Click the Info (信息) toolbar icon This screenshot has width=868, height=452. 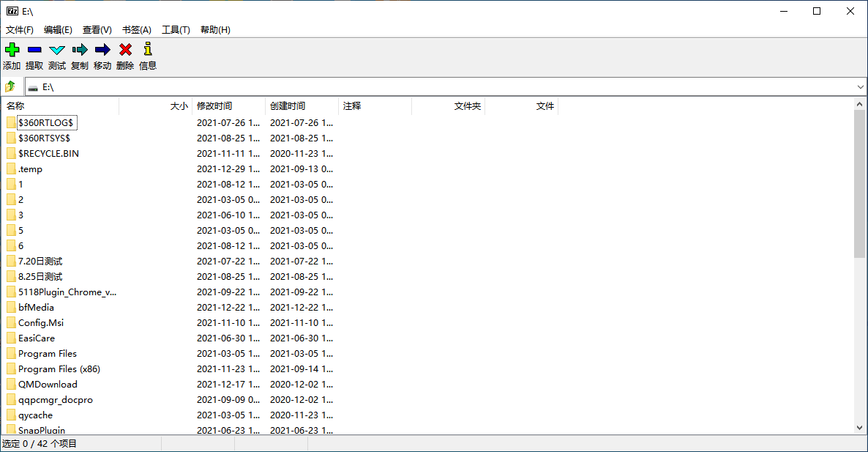coord(148,50)
